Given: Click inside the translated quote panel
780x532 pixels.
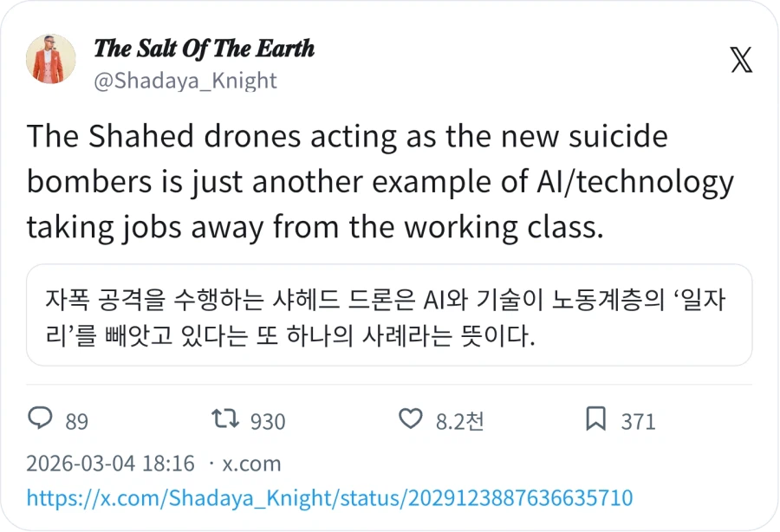Looking at the screenshot, I should (x=390, y=315).
